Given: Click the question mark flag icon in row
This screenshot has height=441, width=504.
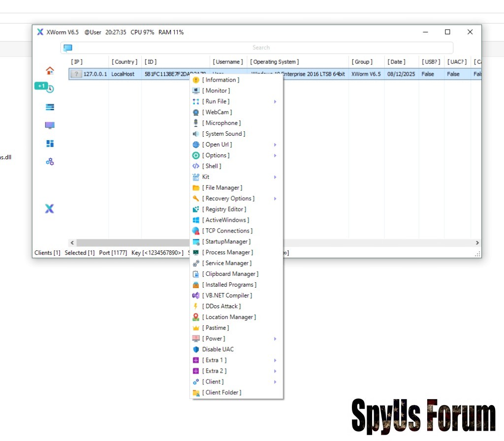Looking at the screenshot, I should [76, 74].
